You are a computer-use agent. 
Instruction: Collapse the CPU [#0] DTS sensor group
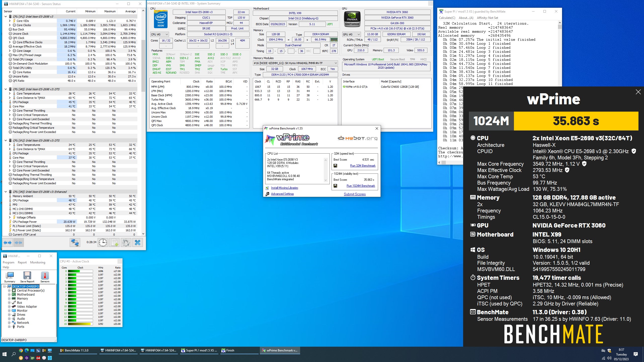pyautogui.click(x=6, y=89)
